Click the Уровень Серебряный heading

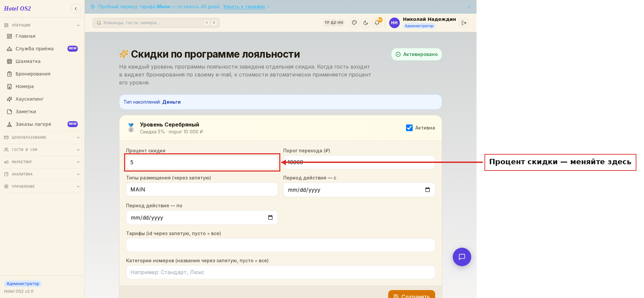(x=169, y=124)
